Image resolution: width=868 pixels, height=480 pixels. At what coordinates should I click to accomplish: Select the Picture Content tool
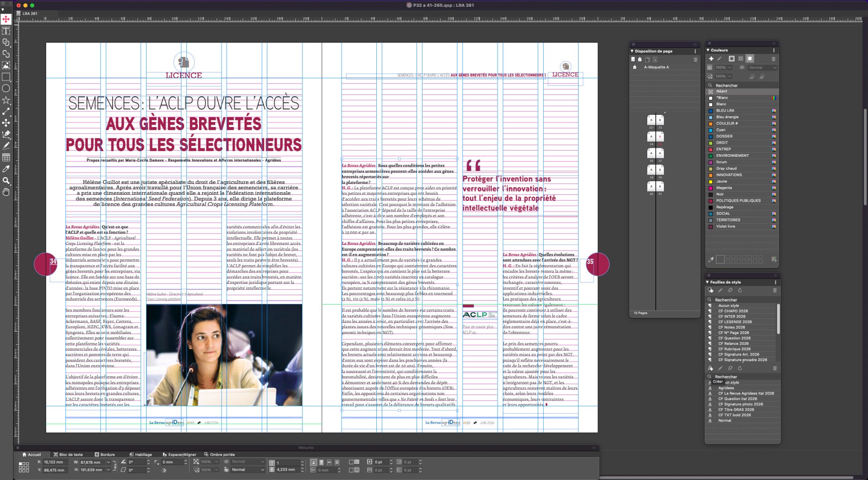(6, 66)
